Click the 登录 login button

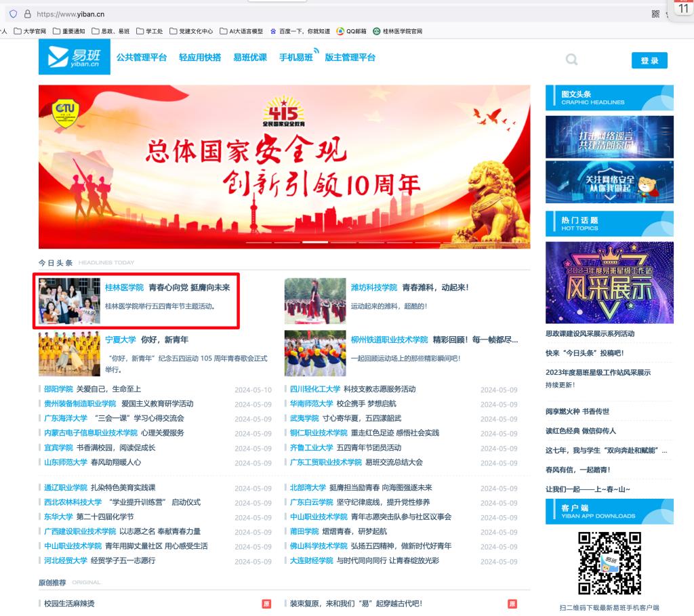(649, 60)
